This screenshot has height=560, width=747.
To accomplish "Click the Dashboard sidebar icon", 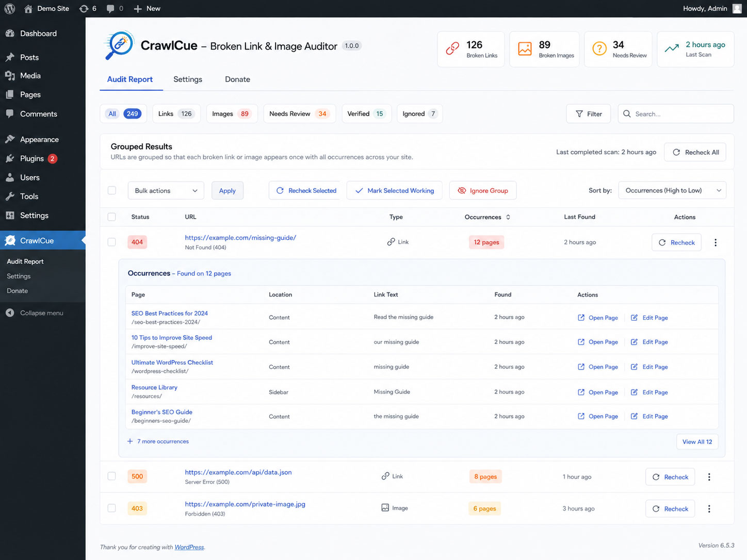I will (10, 34).
